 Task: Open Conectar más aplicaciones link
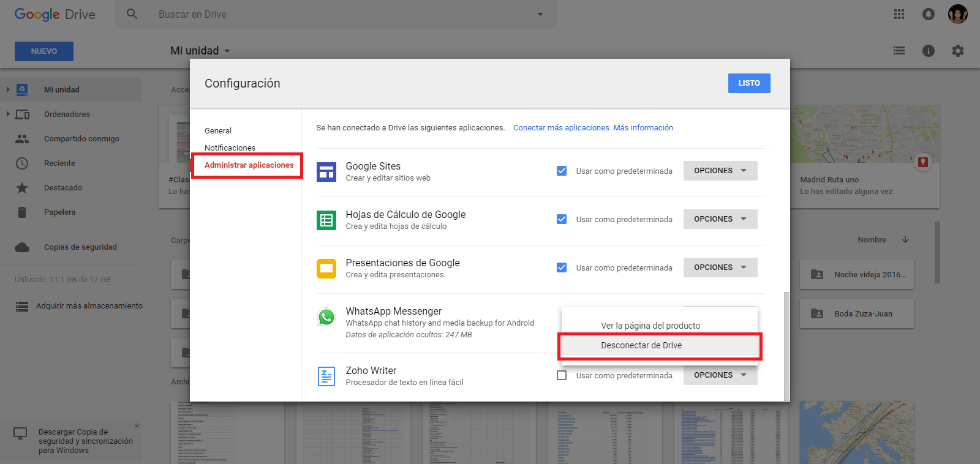[561, 128]
